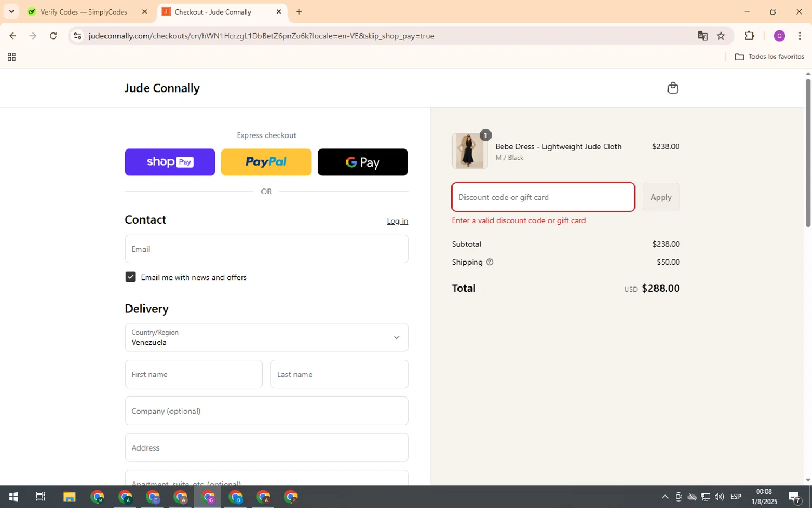This screenshot has width=812, height=508.
Task: Click the ESP language indicator
Action: [736, 497]
